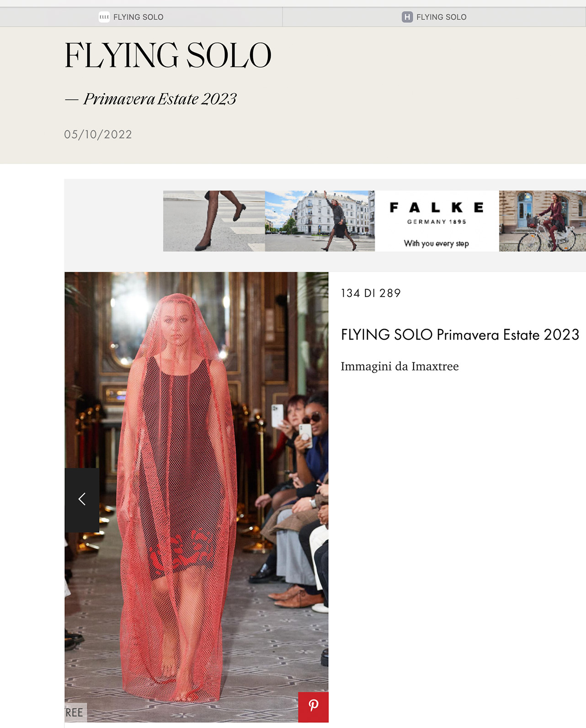This screenshot has height=728, width=586.
Task: Click the REE watermark label on photo
Action: point(75,712)
